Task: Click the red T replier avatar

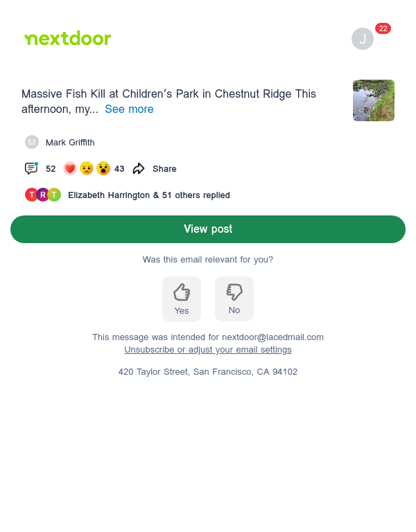Action: point(31,195)
